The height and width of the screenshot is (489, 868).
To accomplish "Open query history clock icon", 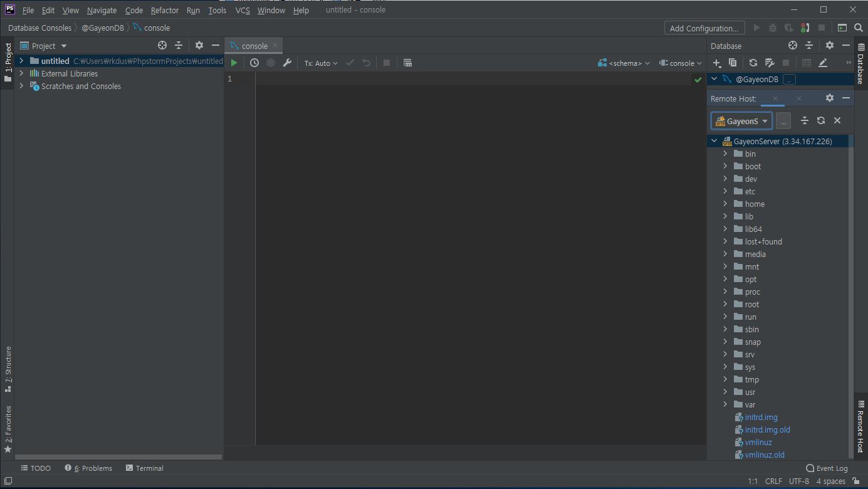I will (x=254, y=63).
